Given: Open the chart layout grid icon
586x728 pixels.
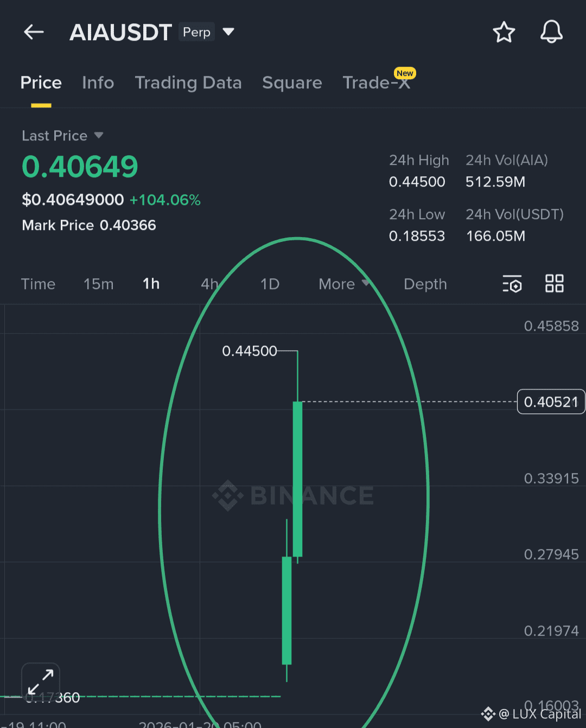Looking at the screenshot, I should tap(554, 283).
